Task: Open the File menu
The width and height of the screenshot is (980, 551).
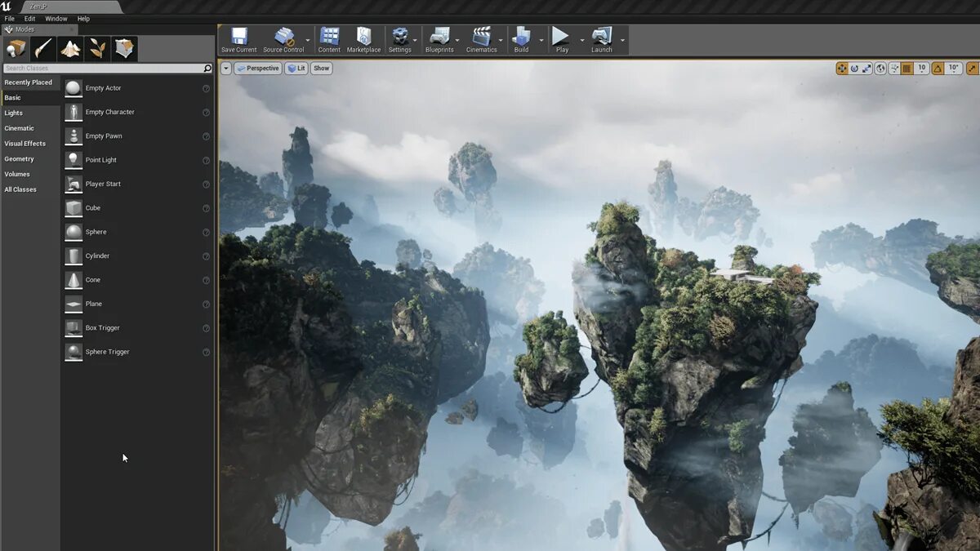Action: [9, 18]
